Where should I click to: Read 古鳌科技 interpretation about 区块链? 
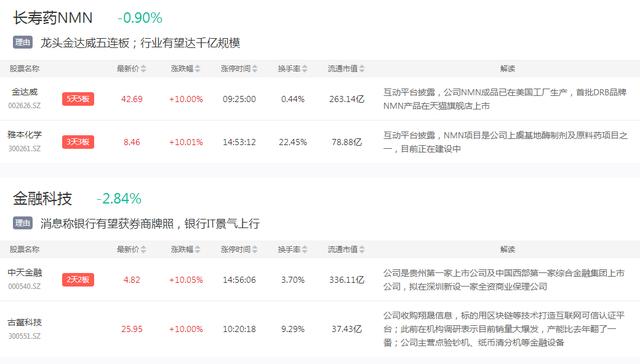[x=504, y=329]
